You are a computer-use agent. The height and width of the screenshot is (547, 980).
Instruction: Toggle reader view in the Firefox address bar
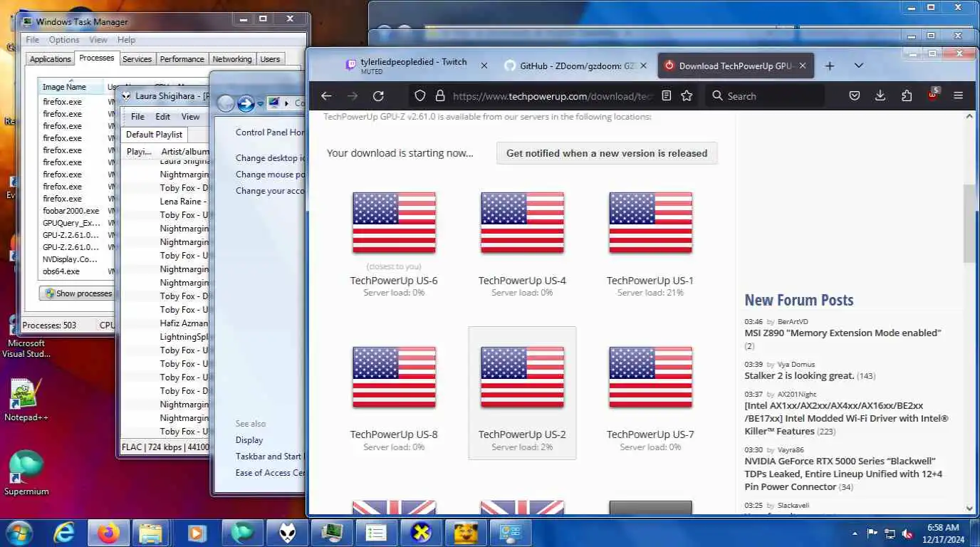[667, 95]
